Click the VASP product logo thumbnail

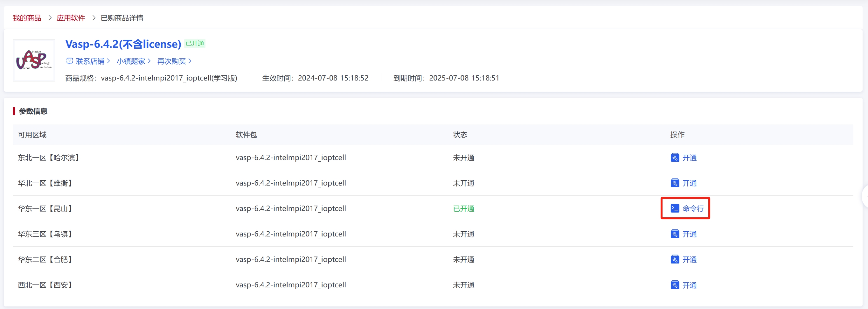point(34,60)
